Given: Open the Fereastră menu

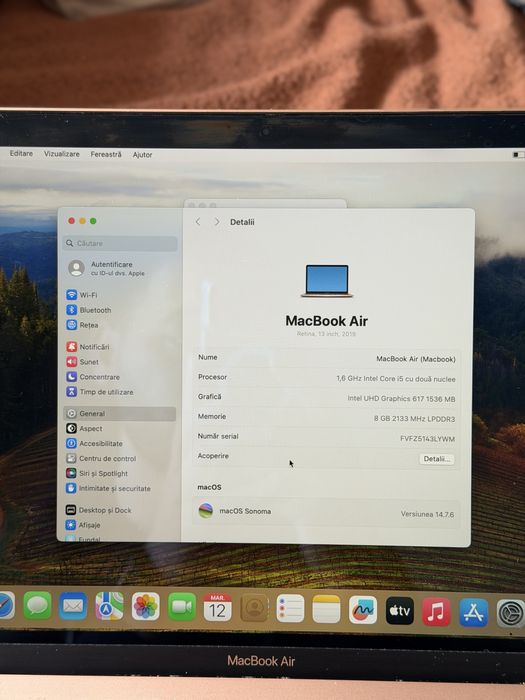Looking at the screenshot, I should click(x=106, y=154).
